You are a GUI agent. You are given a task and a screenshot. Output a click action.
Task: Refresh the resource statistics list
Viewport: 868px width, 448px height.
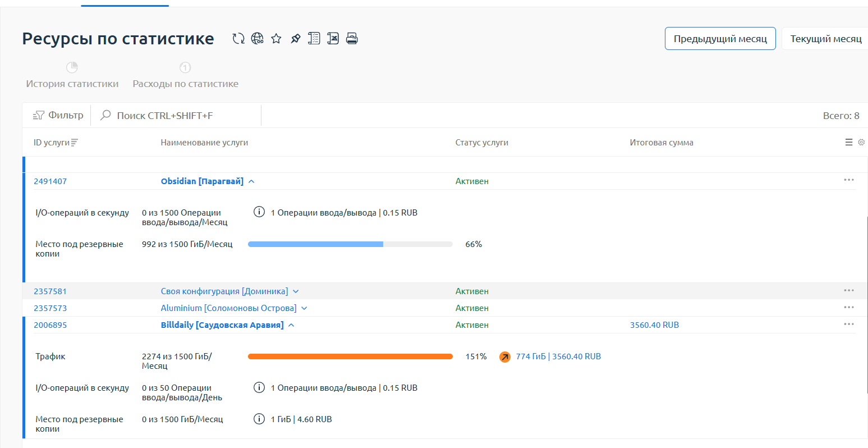238,39
